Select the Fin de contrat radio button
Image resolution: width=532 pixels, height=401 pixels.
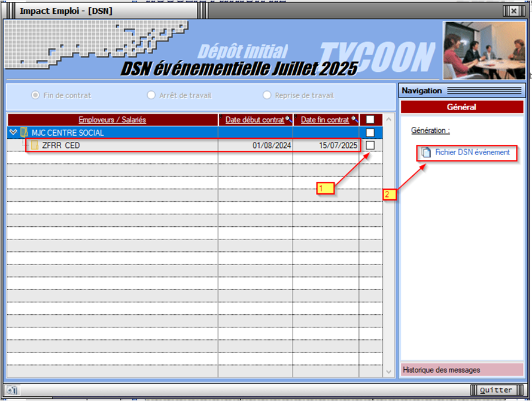click(x=35, y=95)
